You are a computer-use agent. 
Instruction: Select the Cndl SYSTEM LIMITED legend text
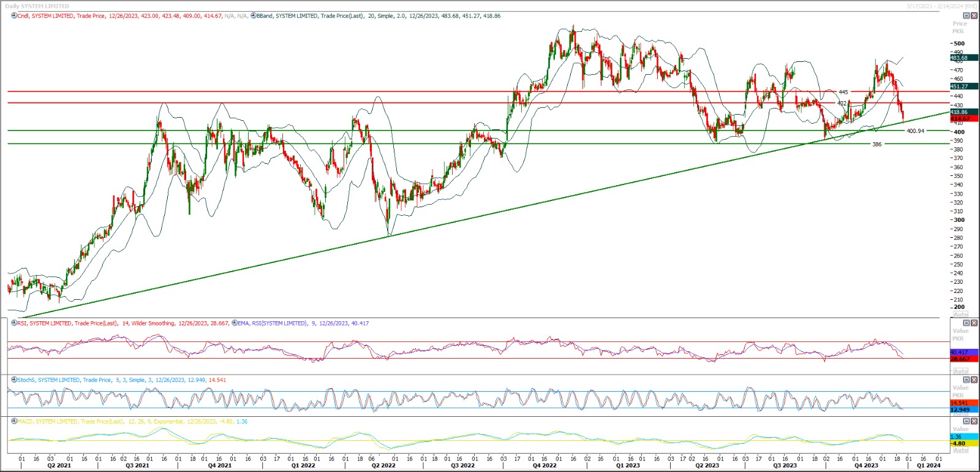61,16
